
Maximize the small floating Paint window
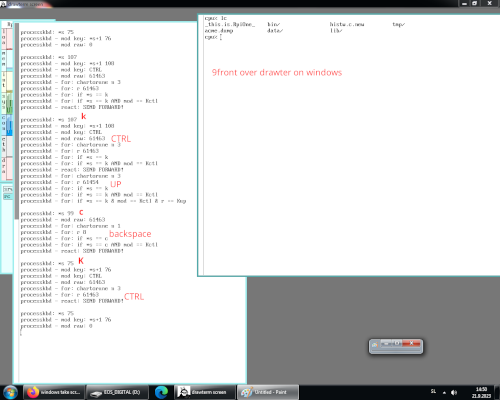tap(397, 343)
